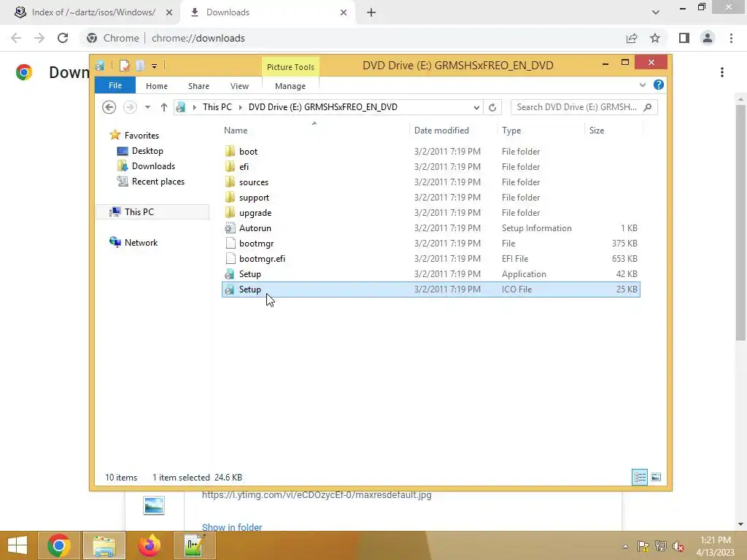This screenshot has height=560, width=747.
Task: Open the Notepad++ taskbar icon
Action: point(194,545)
